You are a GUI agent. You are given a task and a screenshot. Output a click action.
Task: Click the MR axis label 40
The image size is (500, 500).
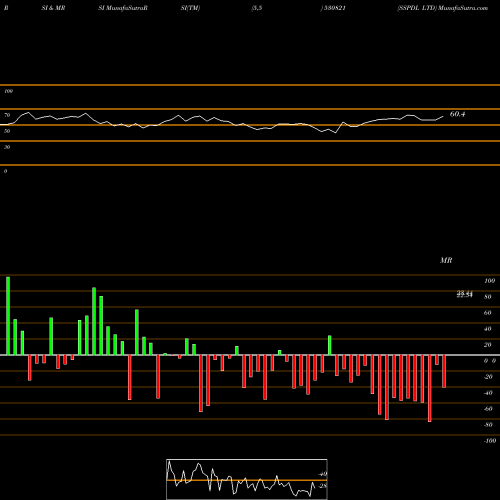coord(488,329)
